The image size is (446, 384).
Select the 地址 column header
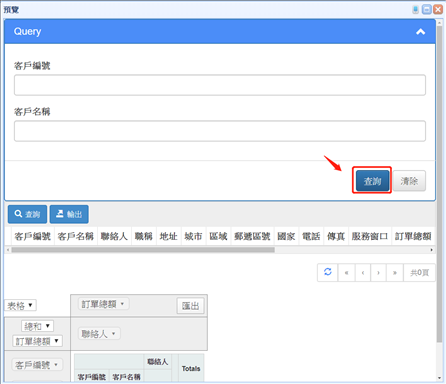coord(168,236)
